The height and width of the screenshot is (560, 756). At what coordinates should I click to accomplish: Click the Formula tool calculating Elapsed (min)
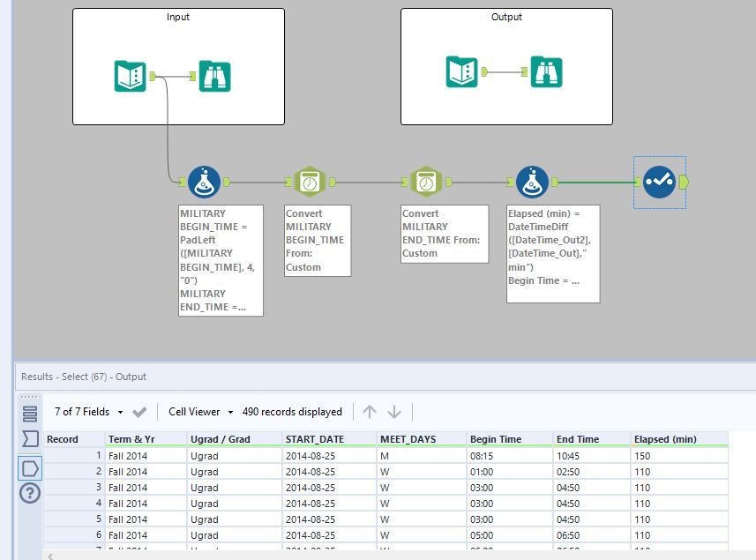[x=532, y=182]
